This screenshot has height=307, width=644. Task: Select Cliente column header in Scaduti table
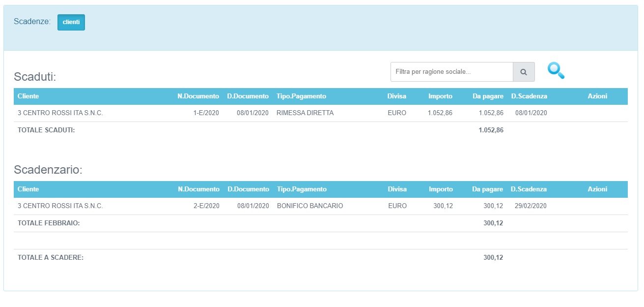(x=28, y=96)
